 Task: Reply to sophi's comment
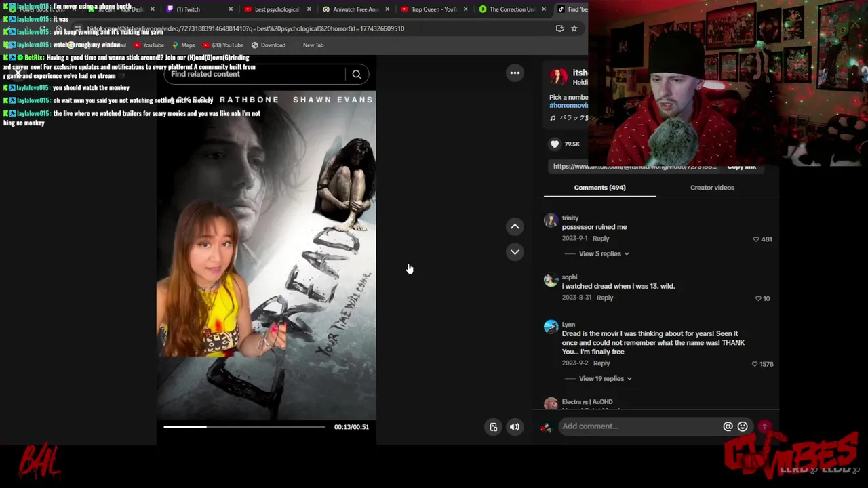click(x=605, y=298)
